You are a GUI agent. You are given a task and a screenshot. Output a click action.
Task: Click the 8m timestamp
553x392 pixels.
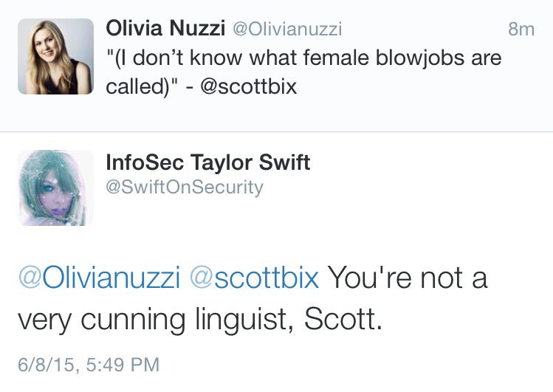click(x=521, y=30)
